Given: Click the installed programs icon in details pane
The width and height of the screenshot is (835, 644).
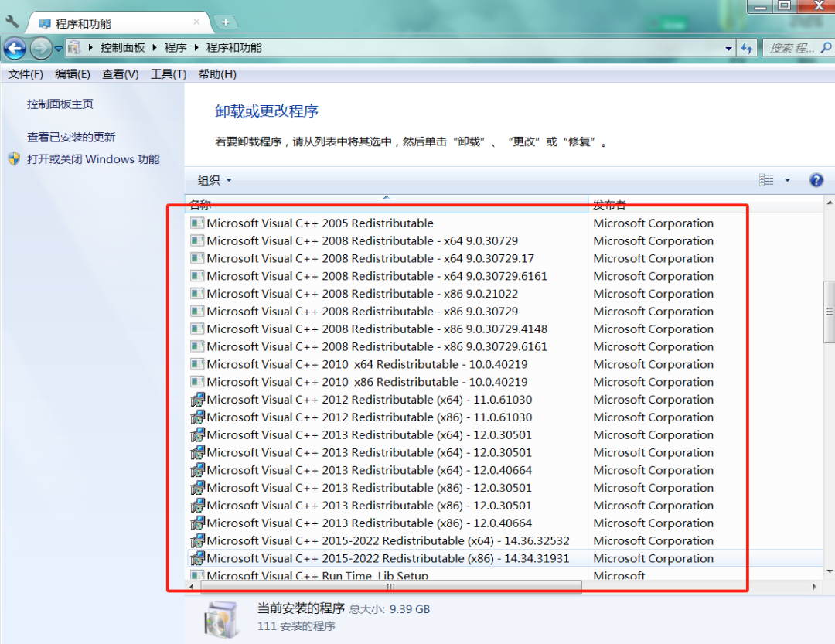Looking at the screenshot, I should point(221,619).
